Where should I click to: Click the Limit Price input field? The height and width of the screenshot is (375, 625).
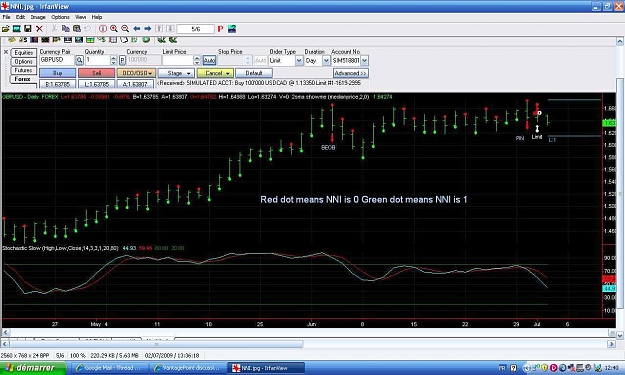(178, 60)
